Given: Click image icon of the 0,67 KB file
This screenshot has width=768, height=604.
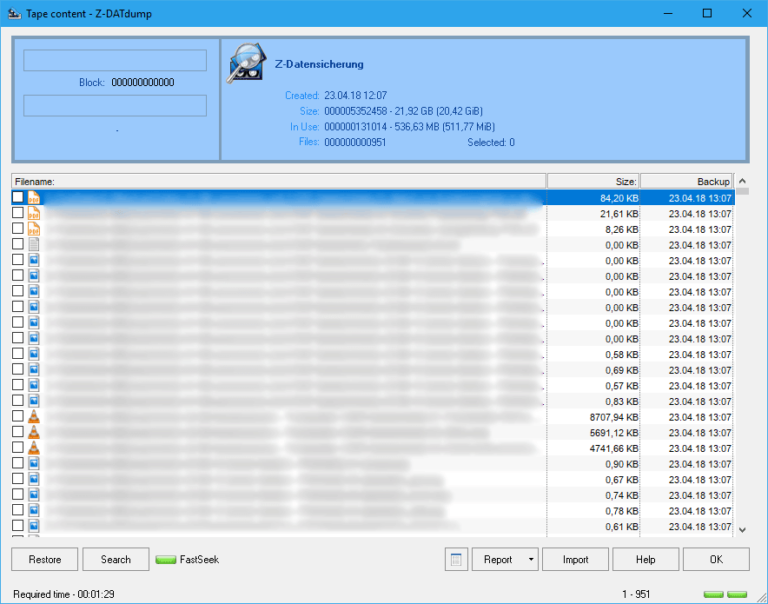Looking at the screenshot, I should (x=34, y=480).
